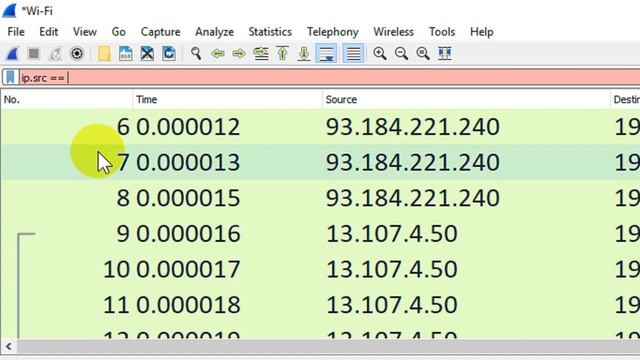
Task: Toggle packet list colorization
Action: tap(353, 53)
